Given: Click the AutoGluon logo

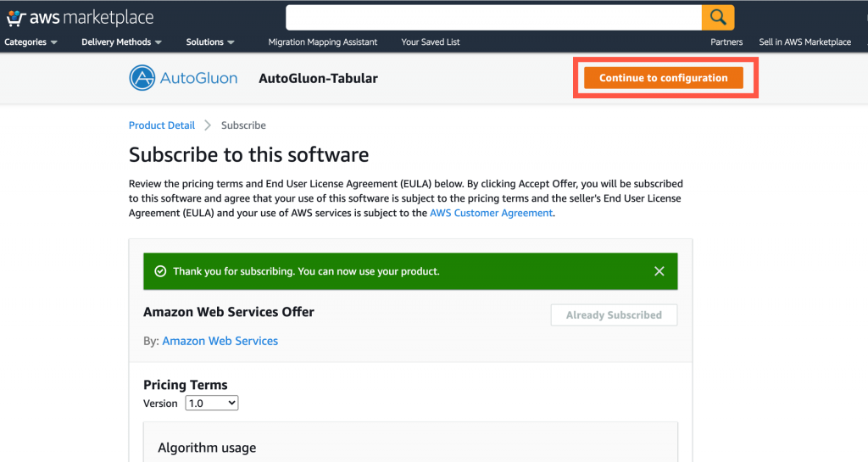Looking at the screenshot, I should coord(183,78).
